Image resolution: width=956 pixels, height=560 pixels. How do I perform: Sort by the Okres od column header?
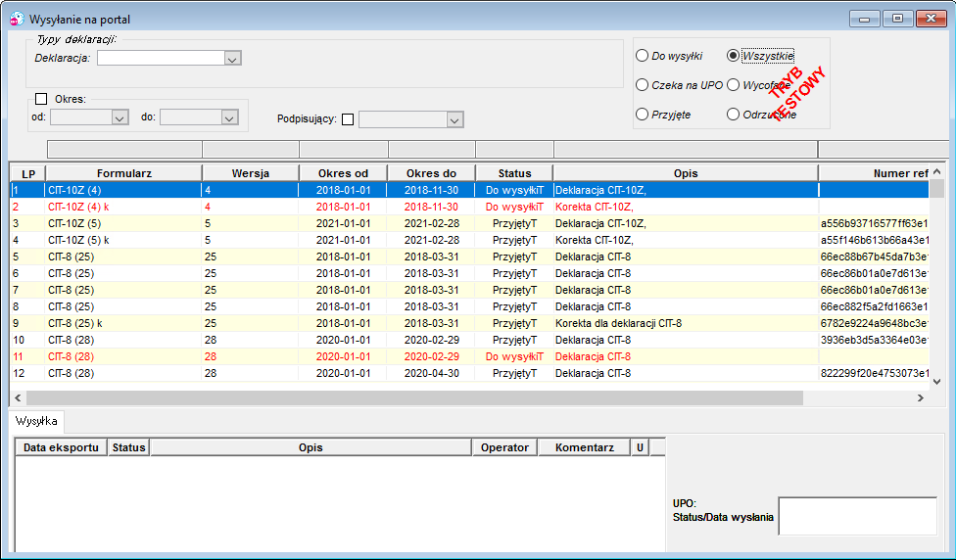(343, 173)
